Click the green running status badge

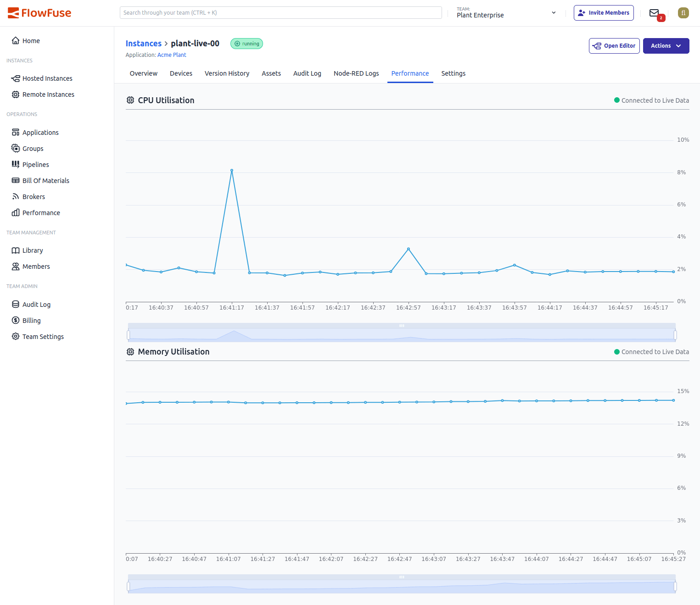pyautogui.click(x=246, y=44)
